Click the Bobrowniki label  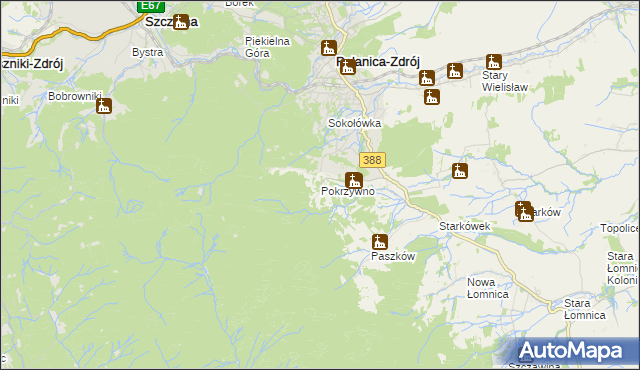pos(75,96)
